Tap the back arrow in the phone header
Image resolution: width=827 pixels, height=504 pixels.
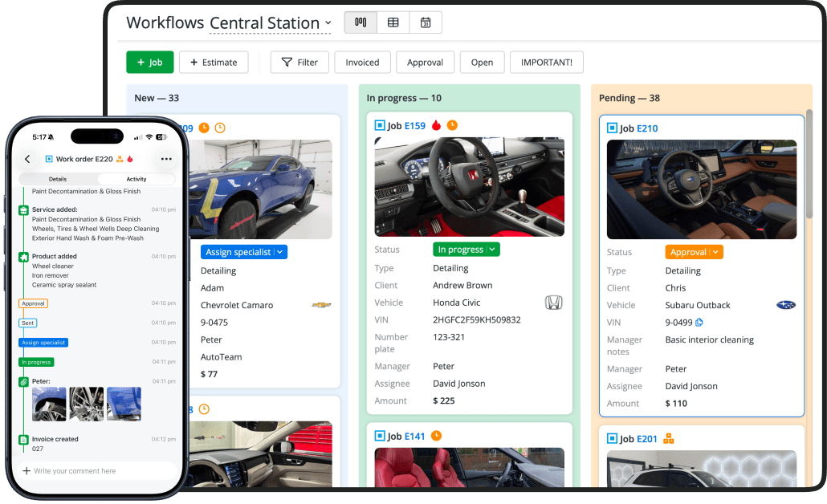(27, 159)
